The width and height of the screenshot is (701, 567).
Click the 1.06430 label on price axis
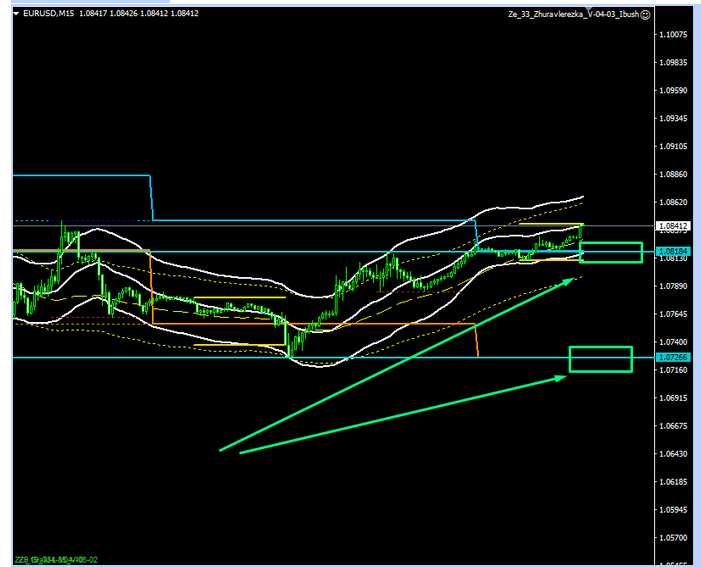673,454
